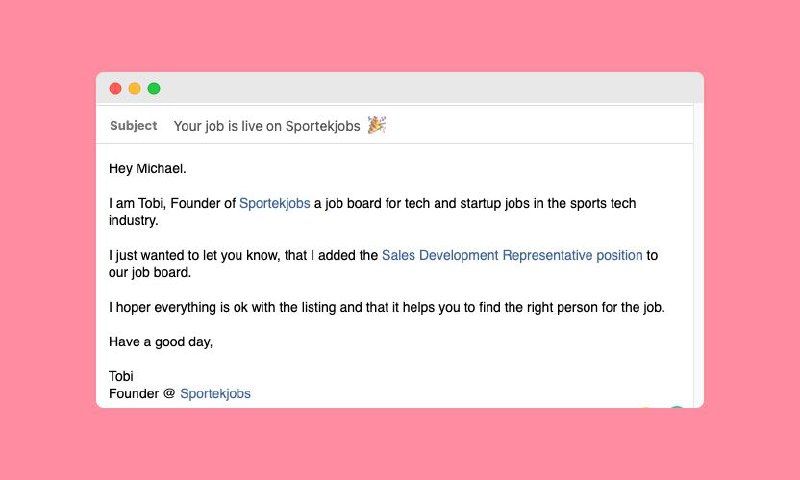Click the 'Founder @' signature text
The height and width of the screenshot is (480, 800).
[142, 394]
